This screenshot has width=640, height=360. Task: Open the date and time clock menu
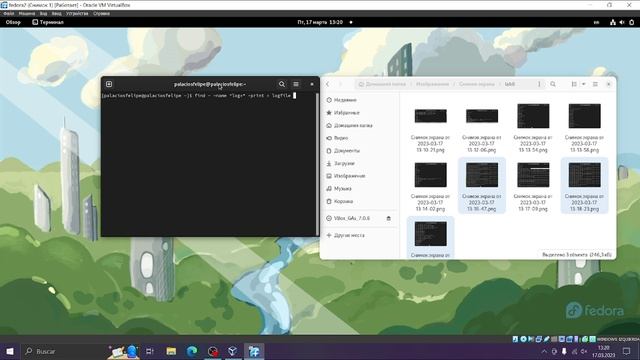pos(320,22)
